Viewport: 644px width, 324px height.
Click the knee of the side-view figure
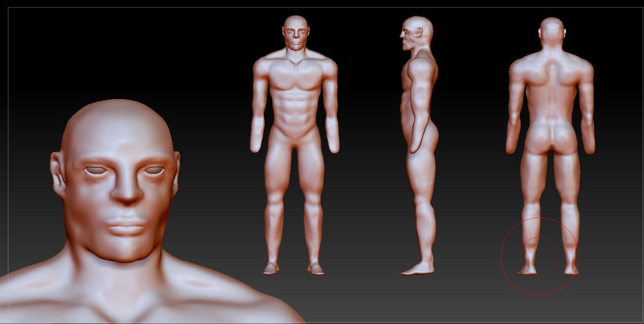coord(424,207)
